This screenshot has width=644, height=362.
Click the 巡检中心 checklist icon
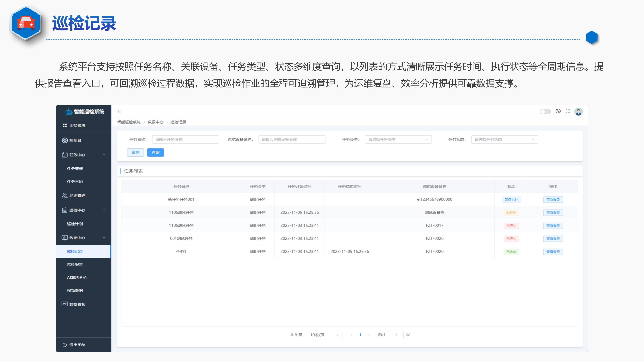pyautogui.click(x=65, y=210)
